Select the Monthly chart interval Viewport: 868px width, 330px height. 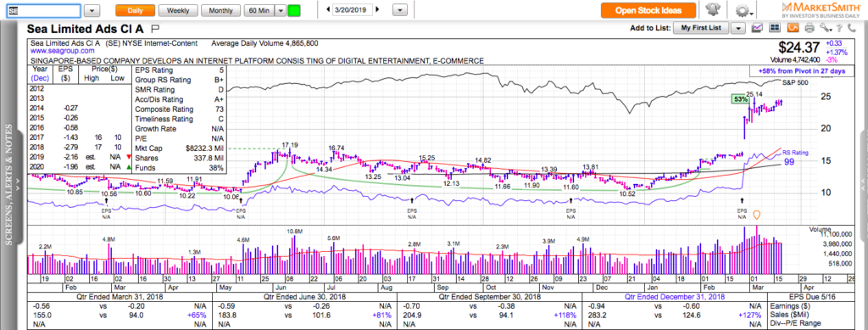click(220, 10)
